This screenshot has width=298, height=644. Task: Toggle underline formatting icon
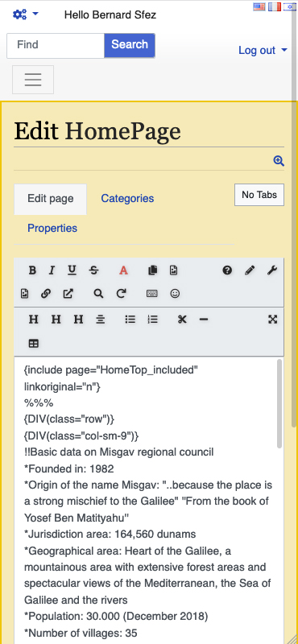[x=72, y=270]
